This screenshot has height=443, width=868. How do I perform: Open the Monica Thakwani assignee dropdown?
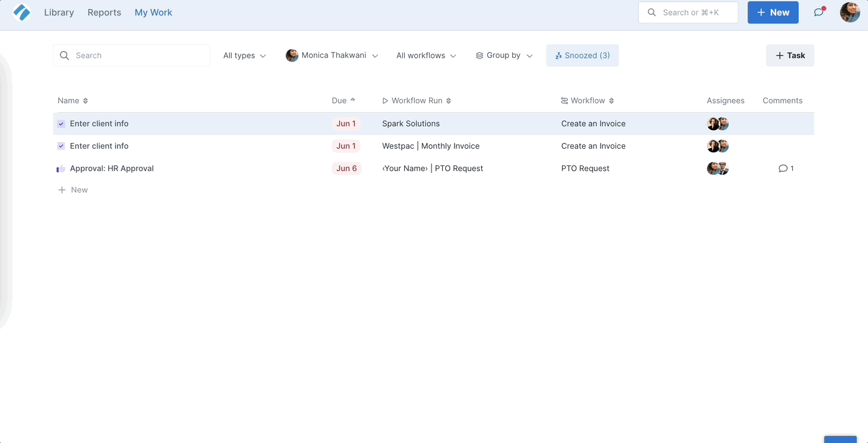pos(332,56)
